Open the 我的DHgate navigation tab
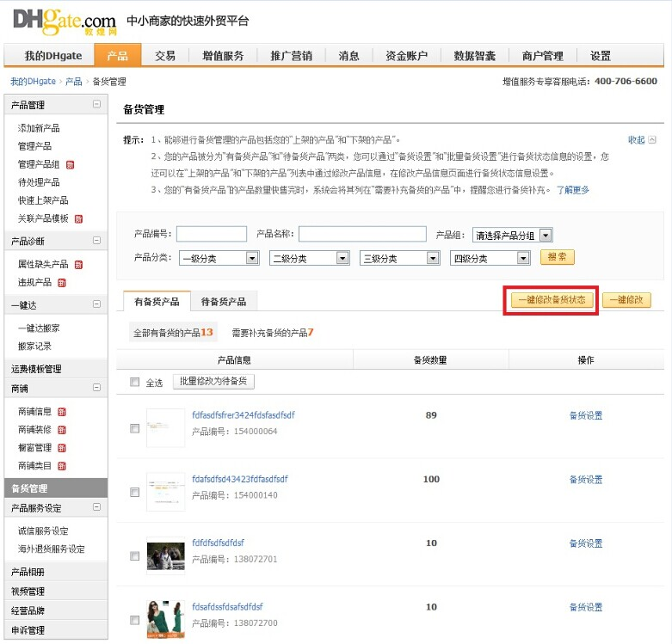The image size is (672, 644). point(53,56)
